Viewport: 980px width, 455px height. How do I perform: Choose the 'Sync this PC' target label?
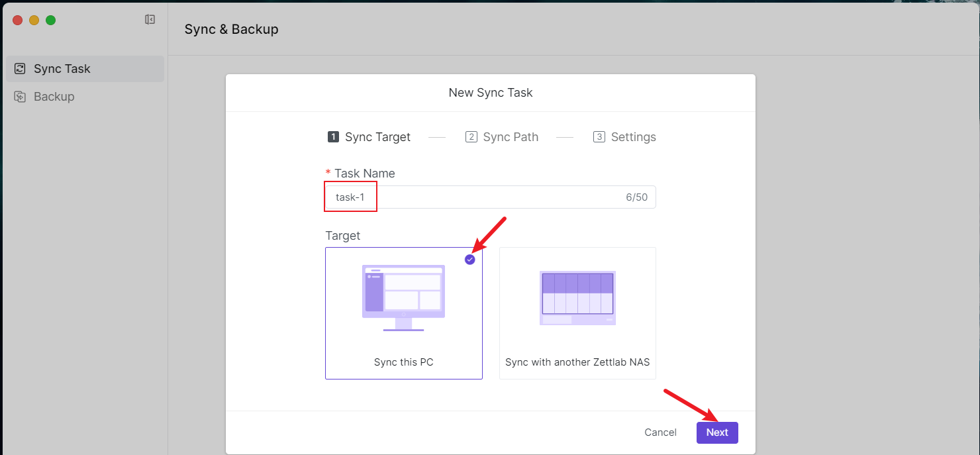pos(403,362)
